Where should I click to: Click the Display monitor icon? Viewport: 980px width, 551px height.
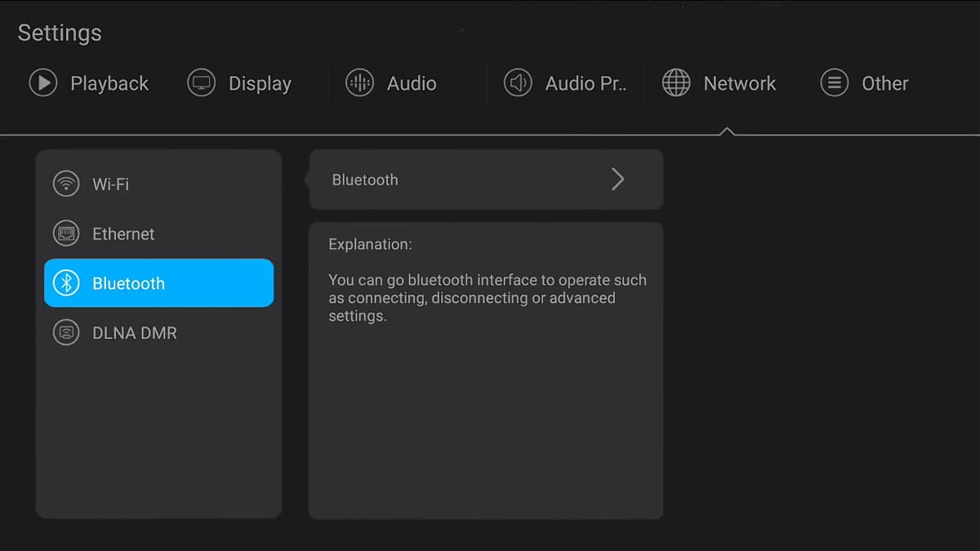pos(201,83)
